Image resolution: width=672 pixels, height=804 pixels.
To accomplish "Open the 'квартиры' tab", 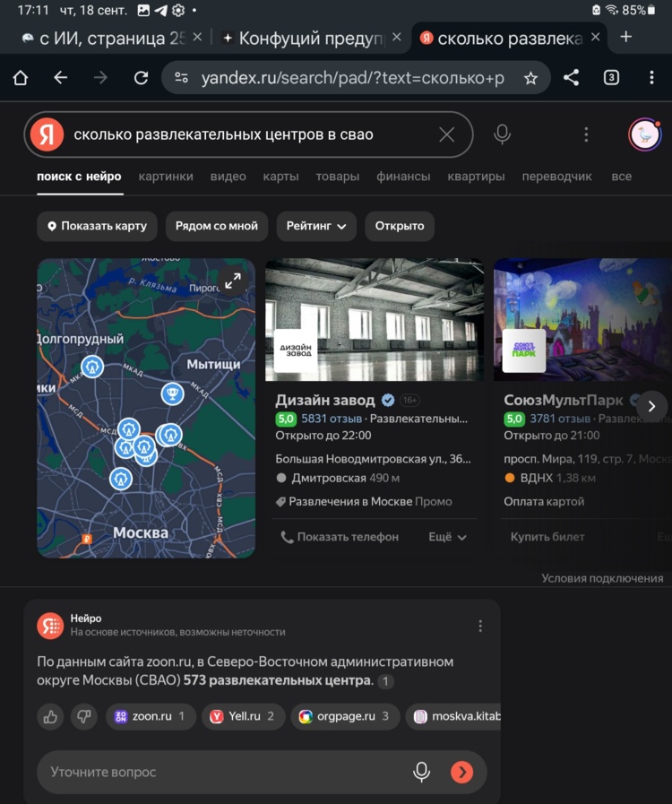I will click(x=476, y=177).
